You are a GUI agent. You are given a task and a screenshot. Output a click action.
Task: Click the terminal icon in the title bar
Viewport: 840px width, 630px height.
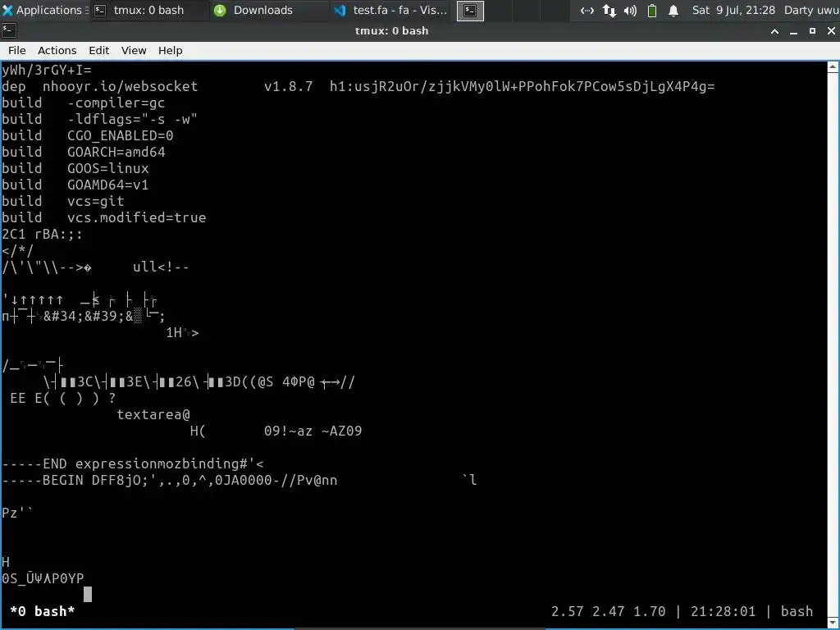[x=8, y=31]
